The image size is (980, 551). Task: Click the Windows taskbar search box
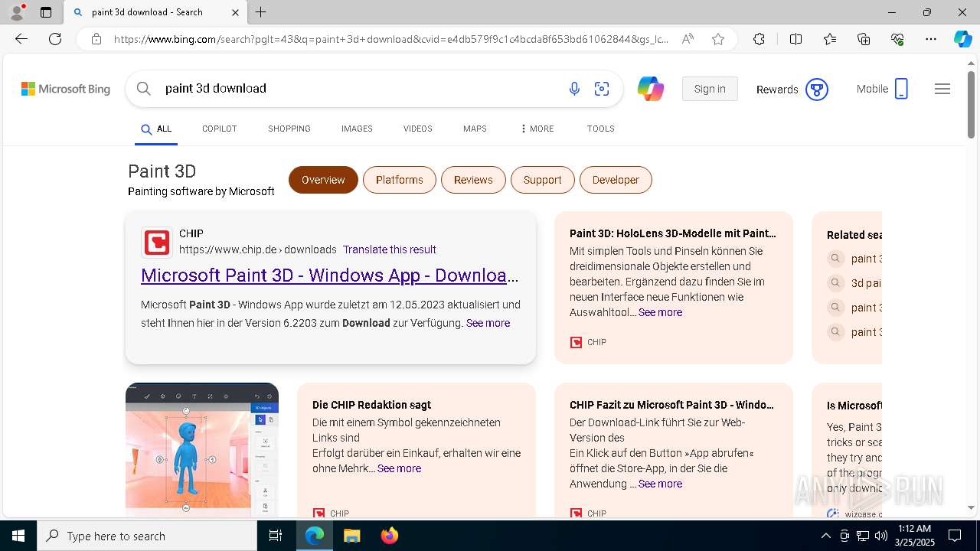147,536
